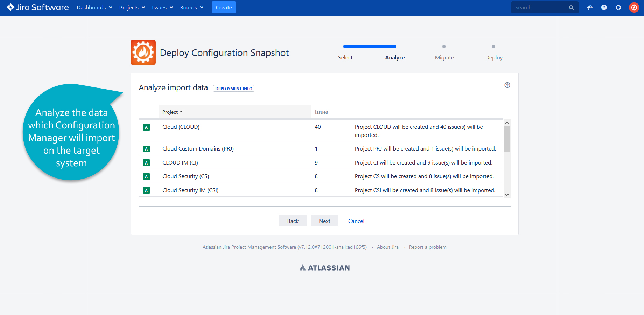Click the Deploy Configuration Snapshot title
Screen dimensions: 644x315
point(224,53)
